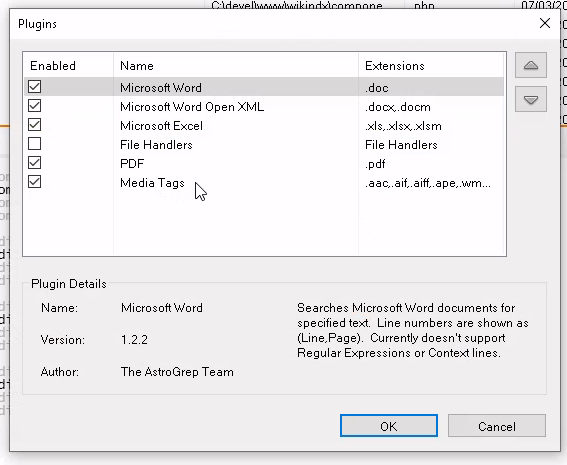Click the Microsoft Word name in Plugin Details

click(x=162, y=308)
